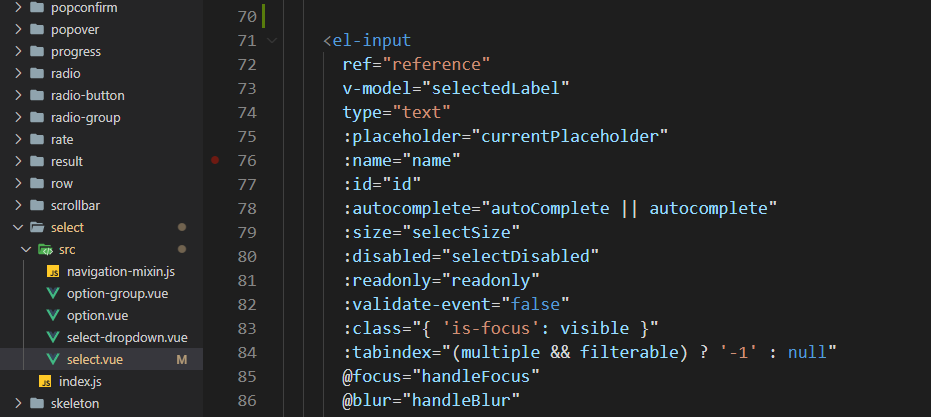Viewport: 931px width, 417px height.
Task: Open the radio-group folder
Action: (x=85, y=117)
